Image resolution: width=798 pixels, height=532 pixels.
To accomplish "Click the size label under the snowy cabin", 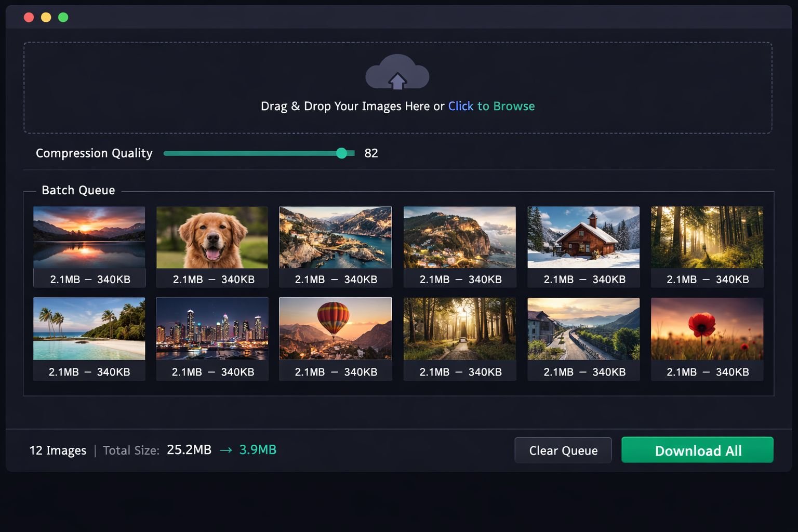I will pyautogui.click(x=584, y=280).
